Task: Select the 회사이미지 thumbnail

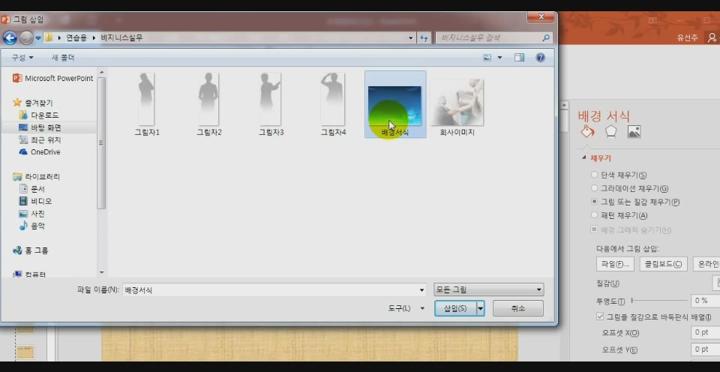Action: pyautogui.click(x=457, y=107)
